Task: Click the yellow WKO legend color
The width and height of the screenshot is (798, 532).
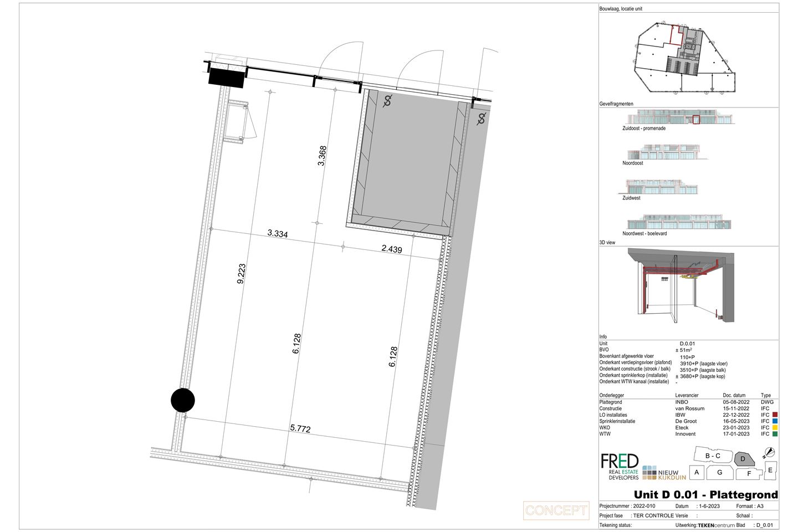Action: 775,427
